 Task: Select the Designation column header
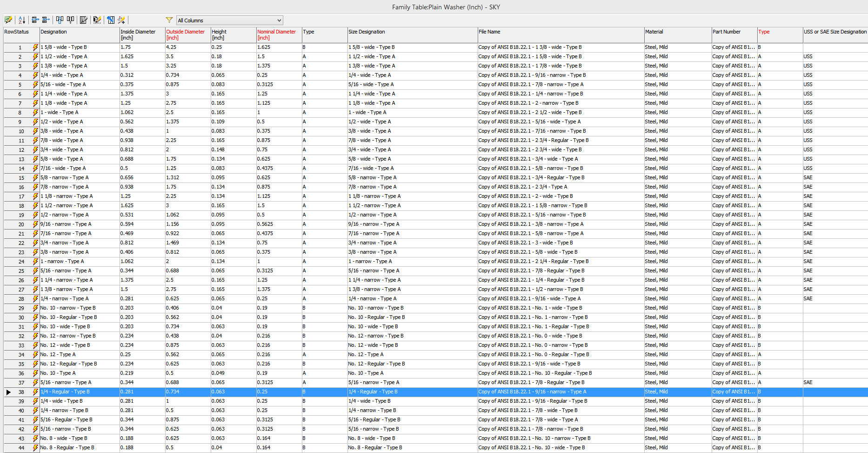coord(79,35)
